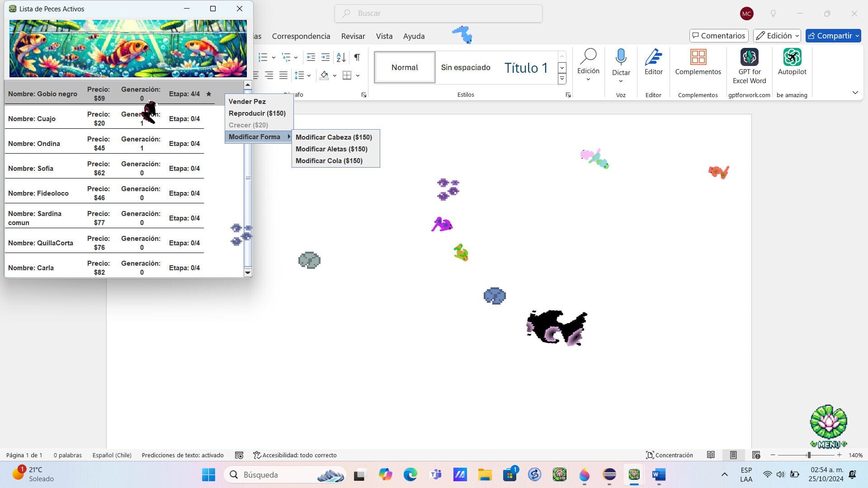Select Modificar Cola ($150) menu option
Image resolution: width=868 pixels, height=488 pixels.
[x=329, y=160]
